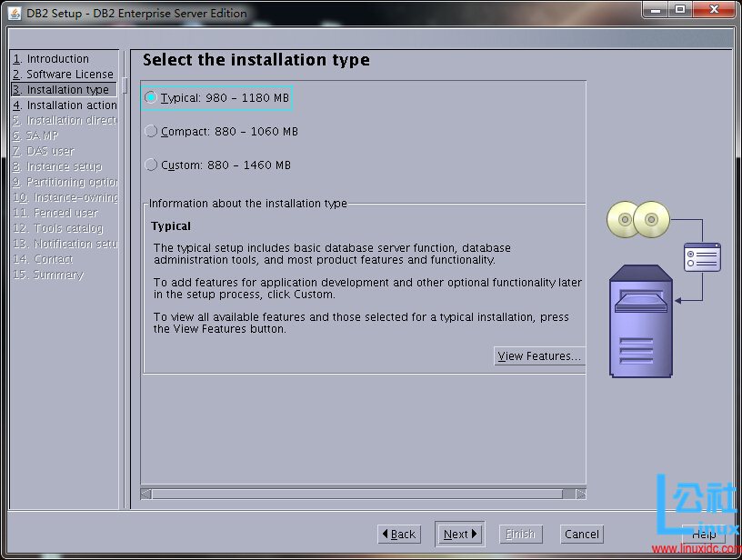Choose the Compact installation option

pyautogui.click(x=151, y=131)
